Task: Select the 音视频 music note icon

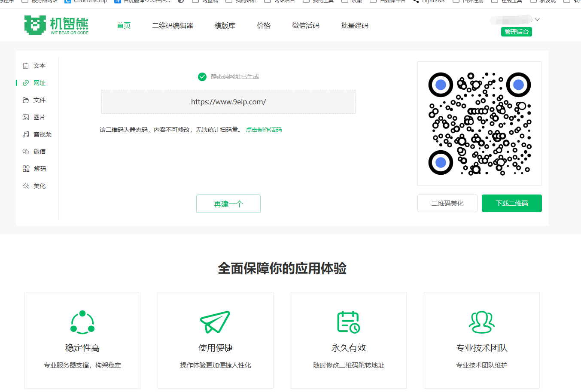Action: [26, 134]
